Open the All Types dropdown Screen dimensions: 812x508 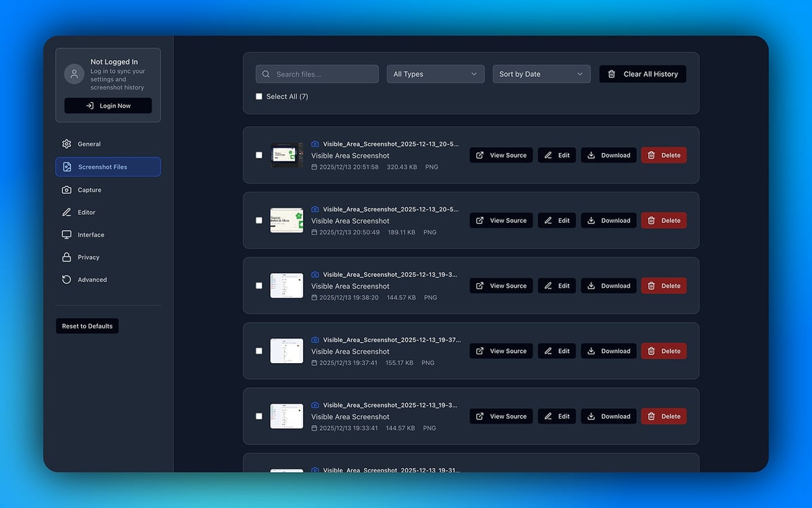click(x=435, y=74)
